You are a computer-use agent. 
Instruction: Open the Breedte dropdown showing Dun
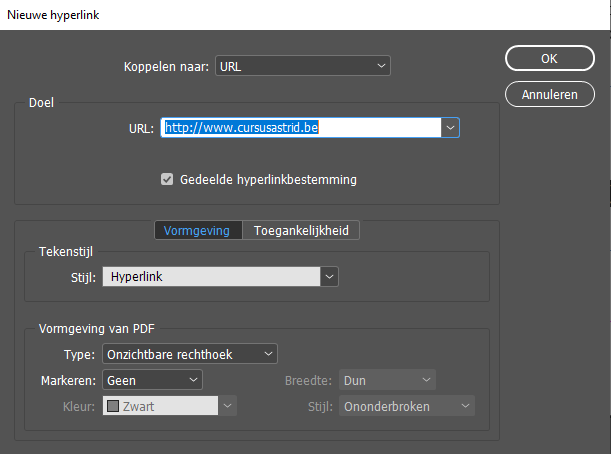(387, 380)
